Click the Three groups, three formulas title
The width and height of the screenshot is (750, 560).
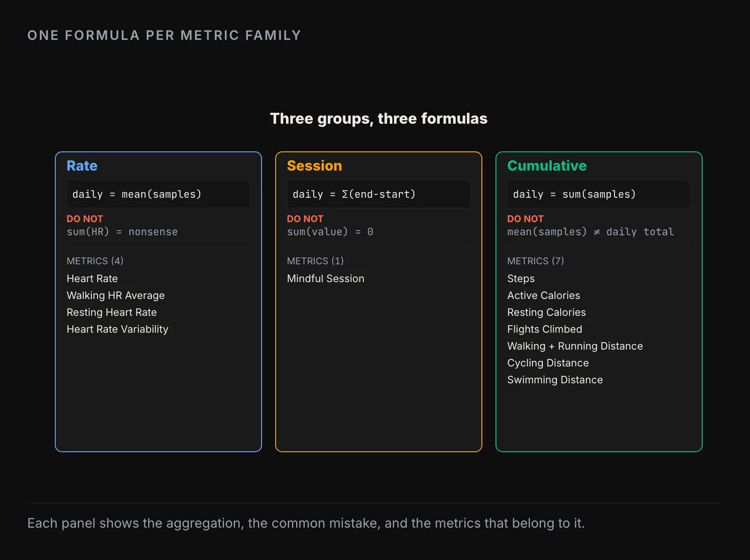click(379, 119)
